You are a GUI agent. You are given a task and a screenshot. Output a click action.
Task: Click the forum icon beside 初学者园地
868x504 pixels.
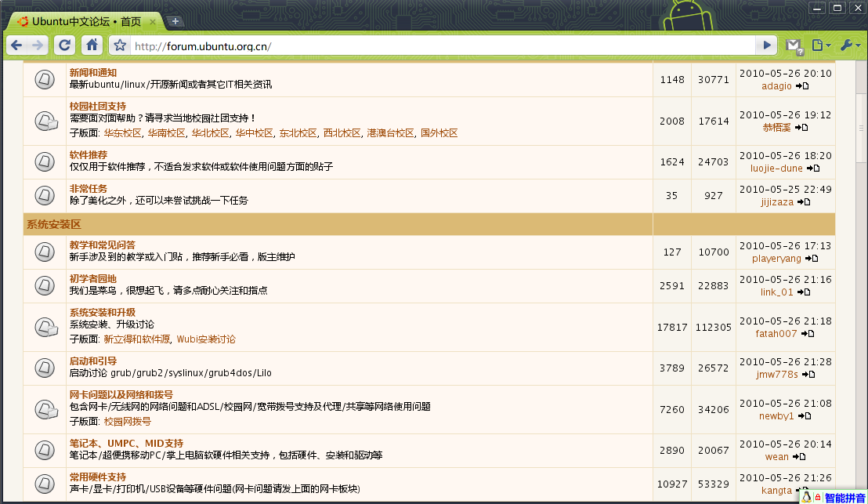[45, 286]
